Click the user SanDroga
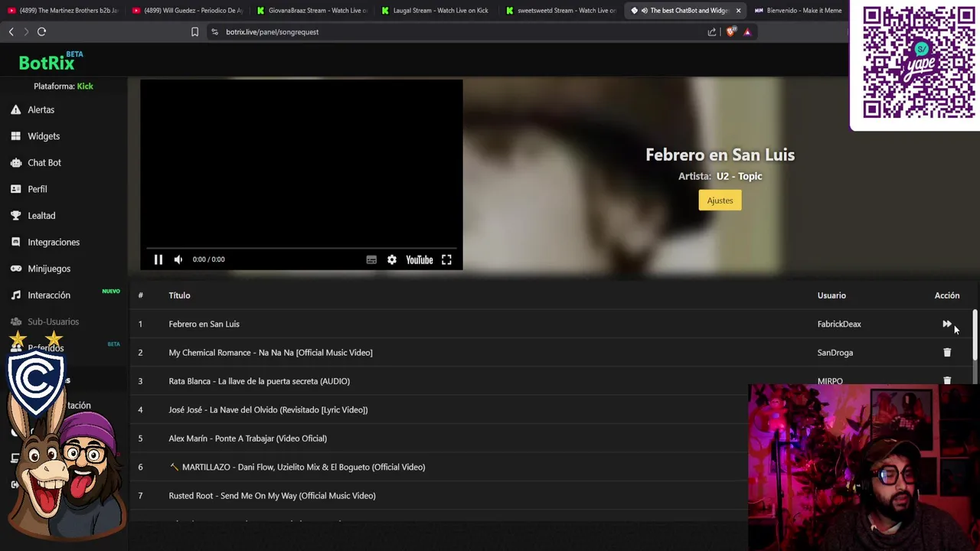 [835, 353]
